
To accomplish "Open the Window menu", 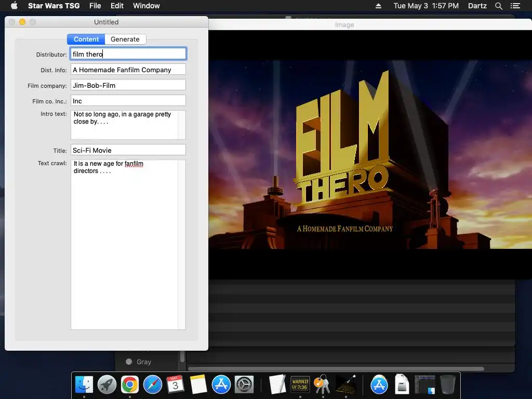I will click(x=146, y=6).
